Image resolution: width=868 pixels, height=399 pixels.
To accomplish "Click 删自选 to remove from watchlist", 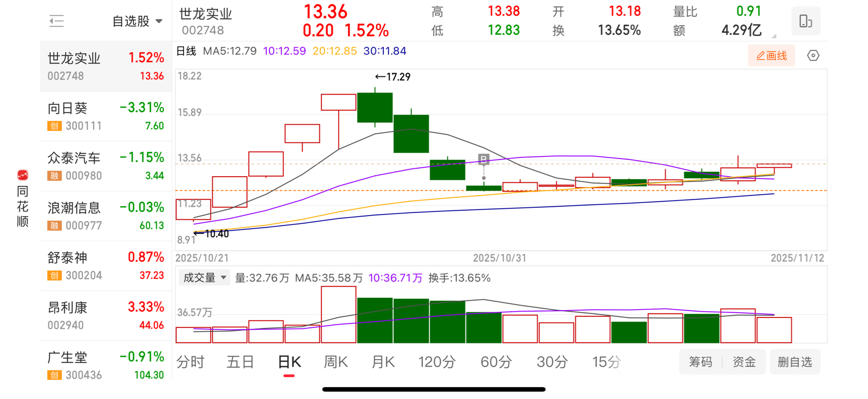I will coord(795,362).
